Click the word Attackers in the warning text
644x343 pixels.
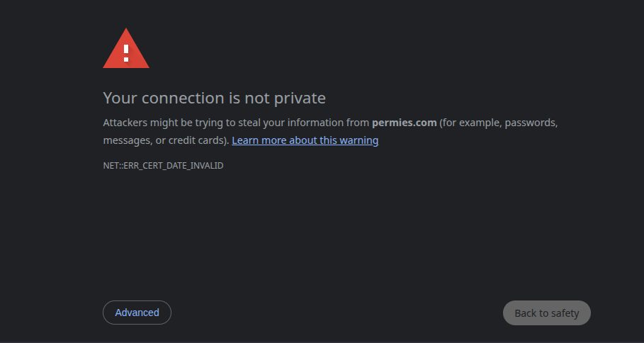pyautogui.click(x=125, y=123)
